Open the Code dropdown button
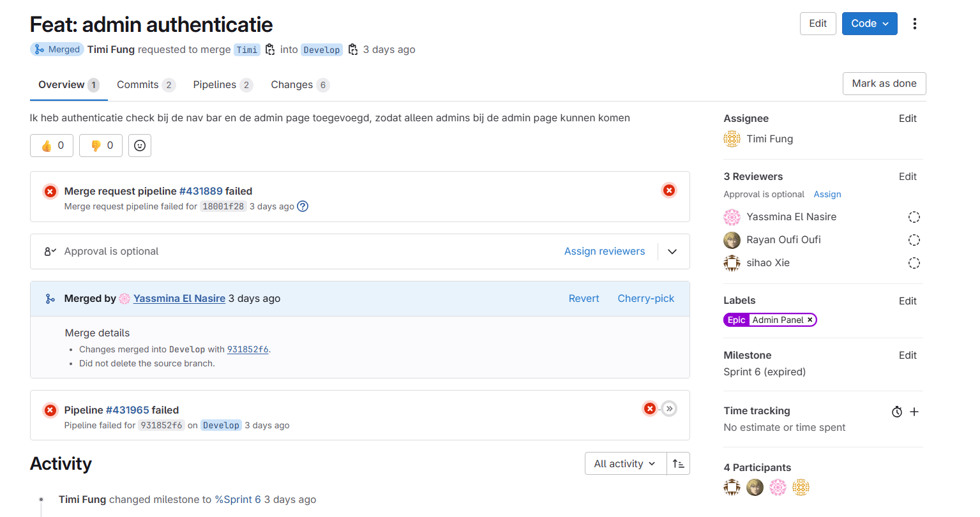Viewport: 980px width, 517px height. pos(869,24)
